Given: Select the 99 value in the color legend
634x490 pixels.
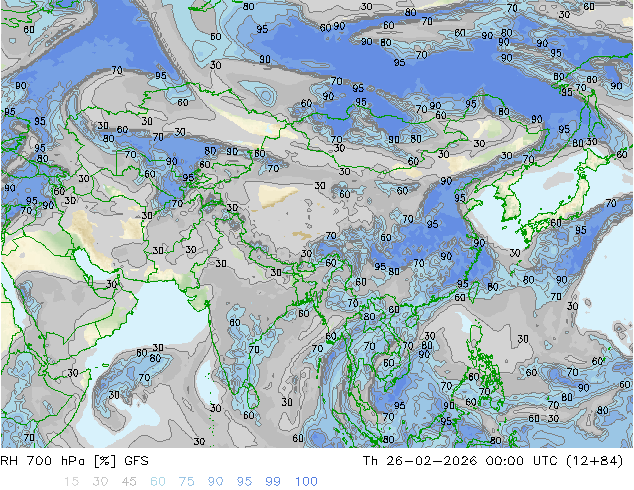Looking at the screenshot, I should click(273, 482).
